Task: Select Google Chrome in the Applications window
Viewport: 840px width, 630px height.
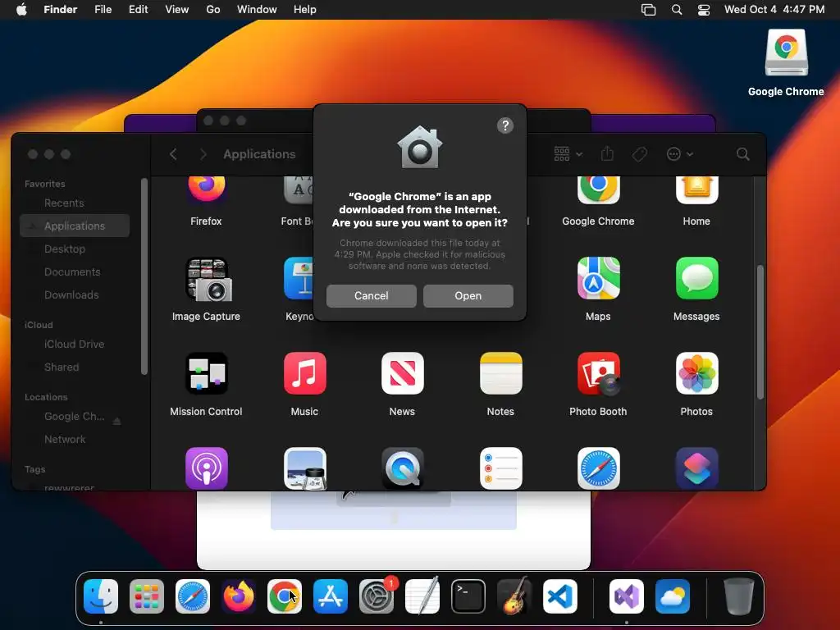Action: 598,189
